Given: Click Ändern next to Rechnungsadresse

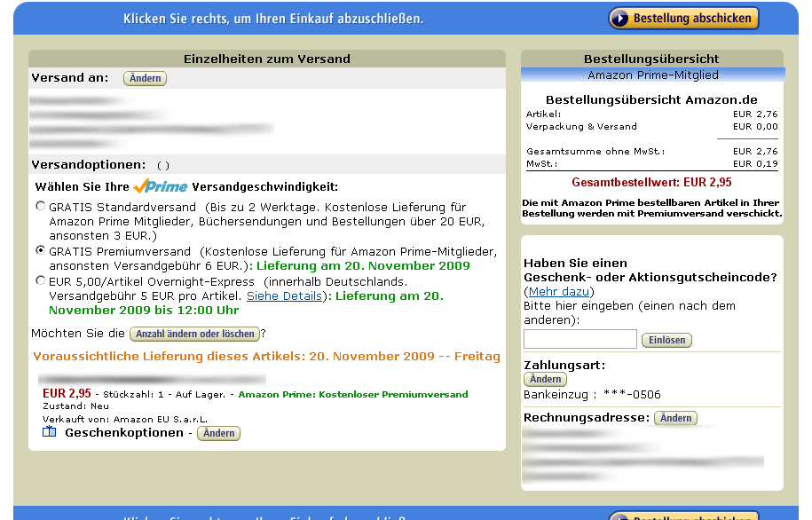Looking at the screenshot, I should coord(676,418).
